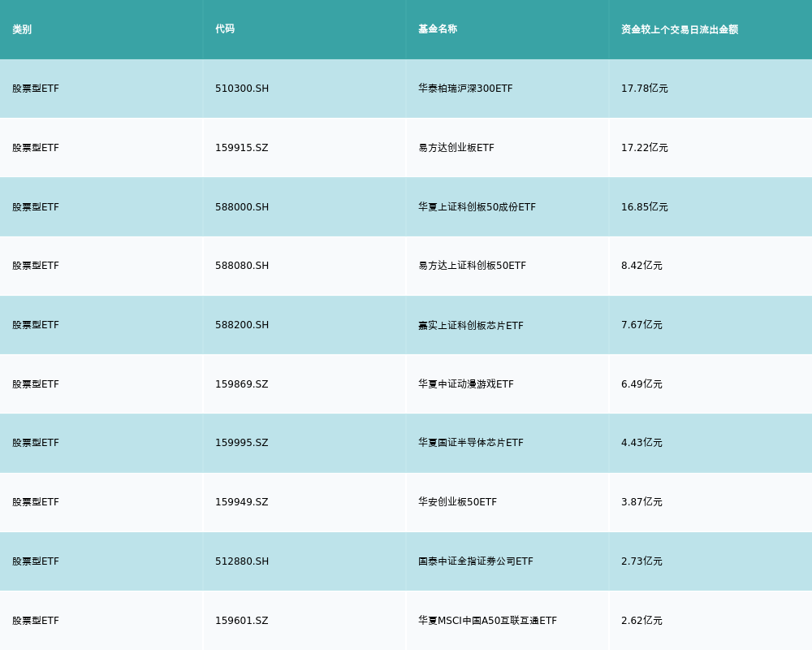The height and width of the screenshot is (650, 812).
Task: Select code 510300.SH
Action: (x=242, y=89)
